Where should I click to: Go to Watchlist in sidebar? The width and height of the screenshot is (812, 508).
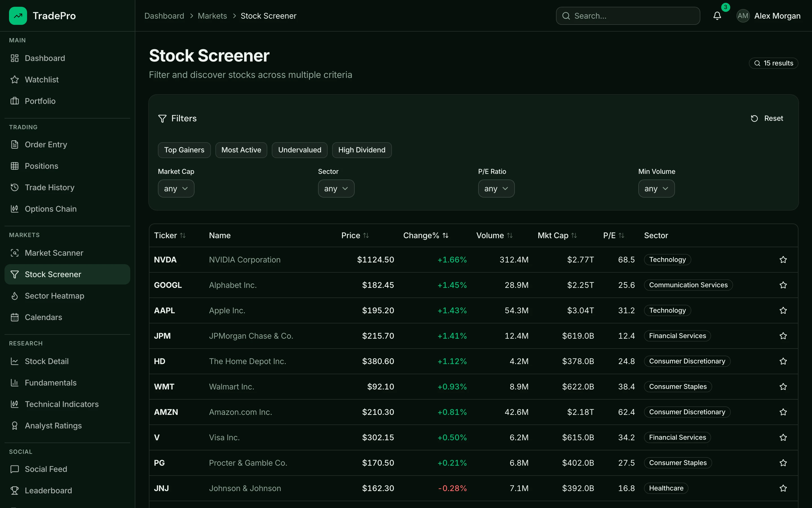pos(67,80)
